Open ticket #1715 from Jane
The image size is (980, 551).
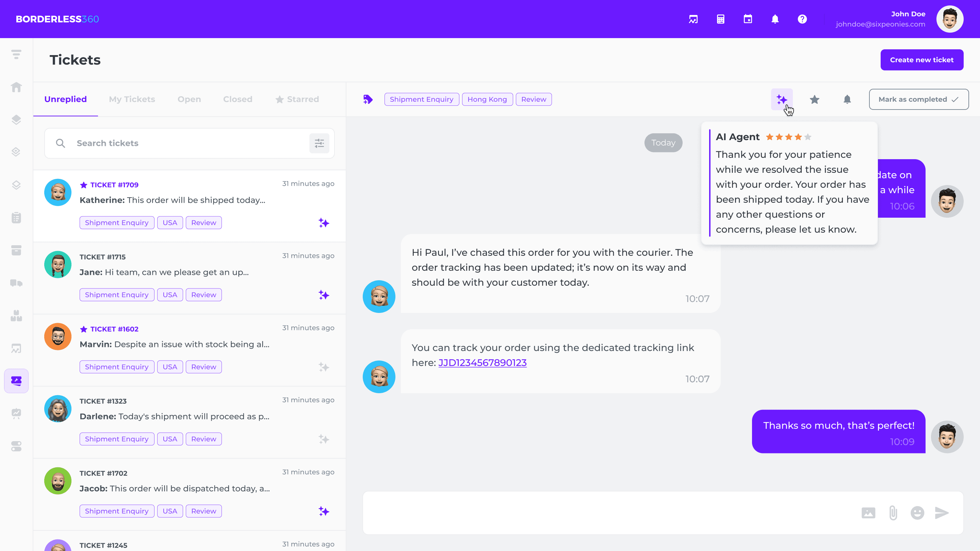(x=190, y=278)
